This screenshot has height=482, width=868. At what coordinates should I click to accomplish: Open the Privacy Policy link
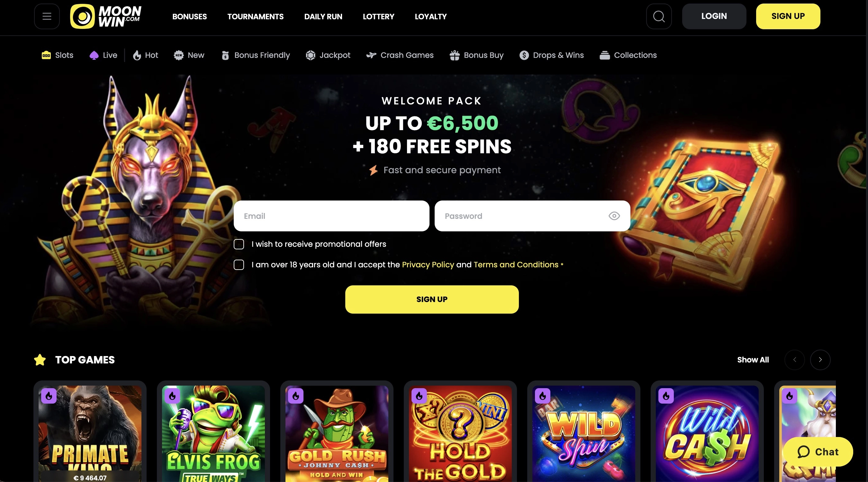click(428, 265)
